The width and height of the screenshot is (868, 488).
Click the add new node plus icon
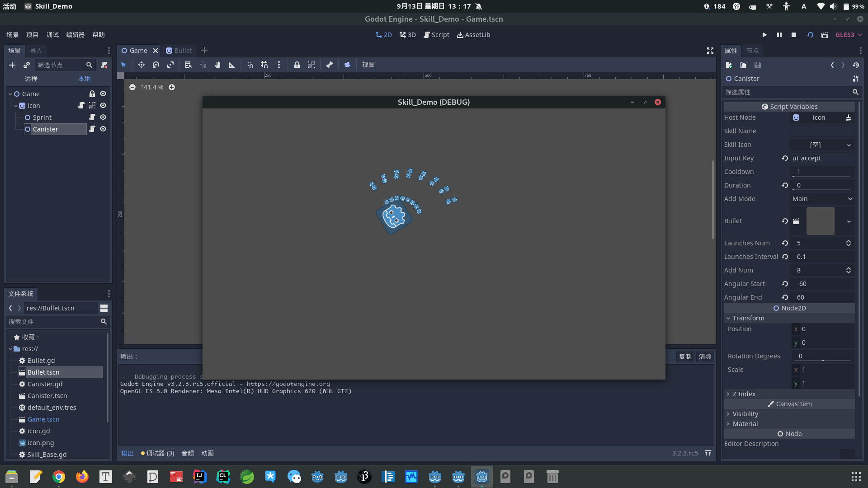click(x=12, y=65)
